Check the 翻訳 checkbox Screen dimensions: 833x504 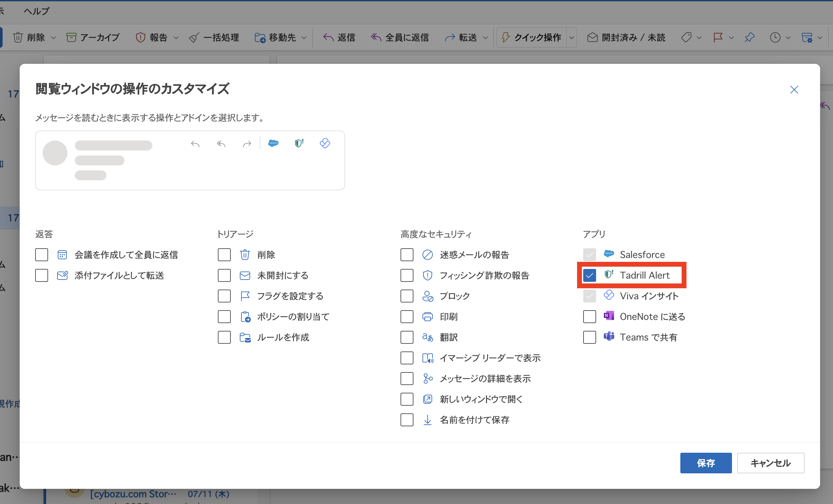pyautogui.click(x=407, y=337)
